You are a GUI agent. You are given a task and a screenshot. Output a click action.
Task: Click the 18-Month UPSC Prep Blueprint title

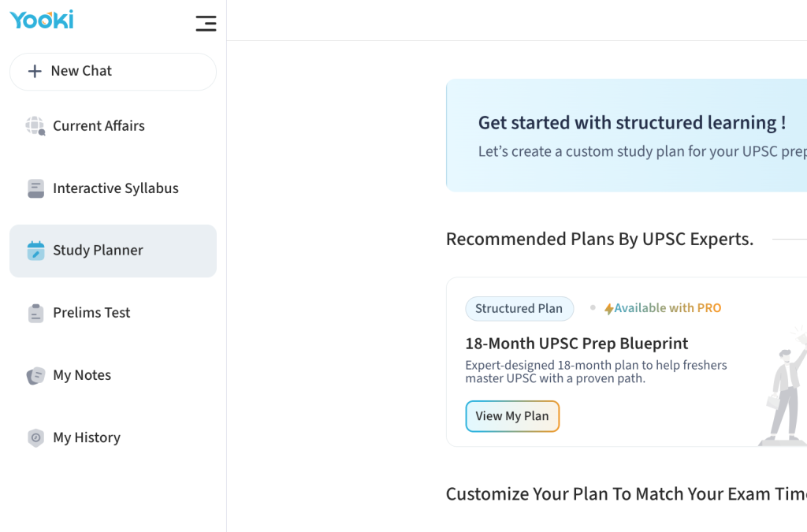[x=577, y=343]
